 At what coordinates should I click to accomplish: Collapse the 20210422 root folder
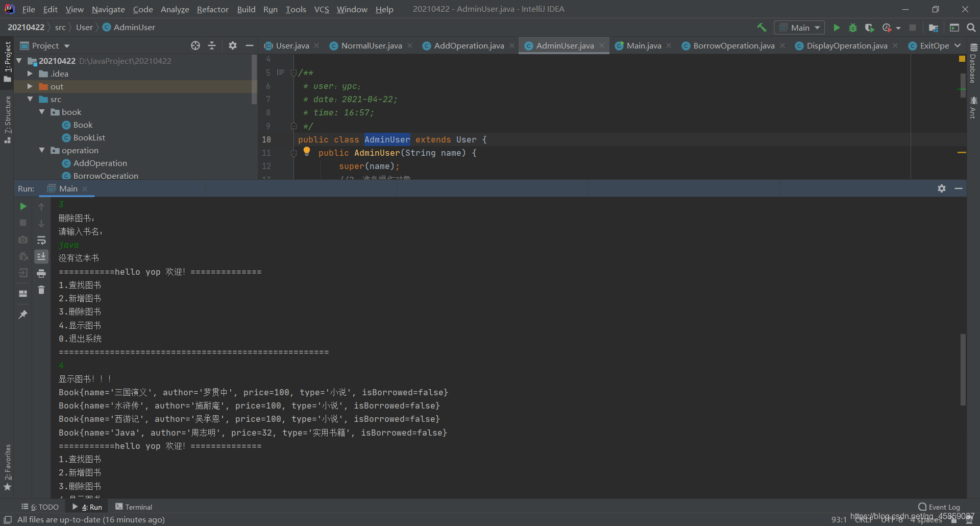[19, 61]
